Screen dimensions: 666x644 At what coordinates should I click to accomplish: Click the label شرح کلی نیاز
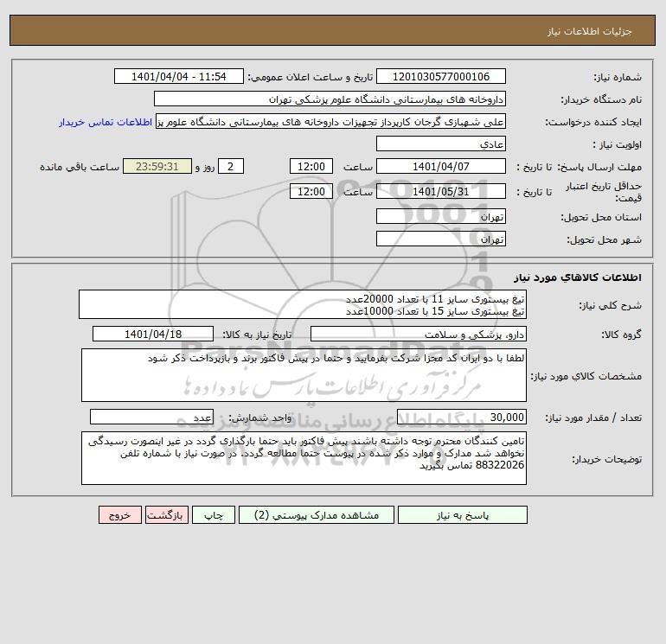611,305
